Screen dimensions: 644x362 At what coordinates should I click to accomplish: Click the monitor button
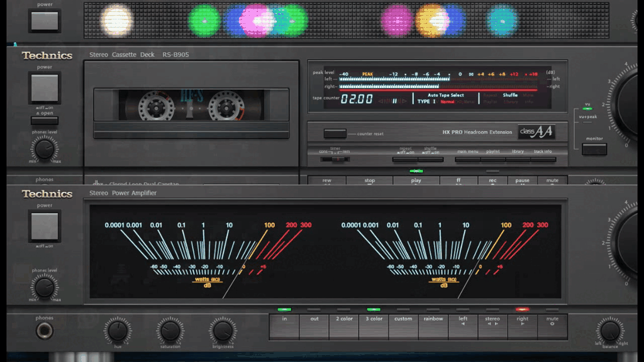[594, 149]
